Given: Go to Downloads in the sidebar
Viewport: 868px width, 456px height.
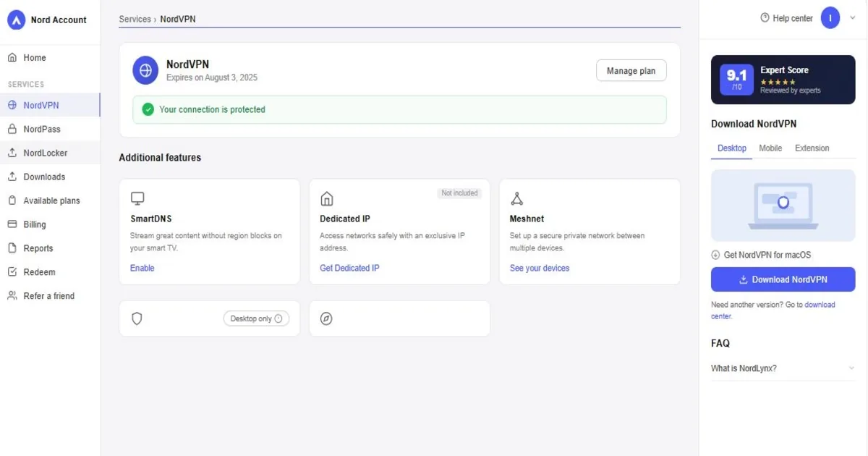Looking at the screenshot, I should (x=50, y=177).
